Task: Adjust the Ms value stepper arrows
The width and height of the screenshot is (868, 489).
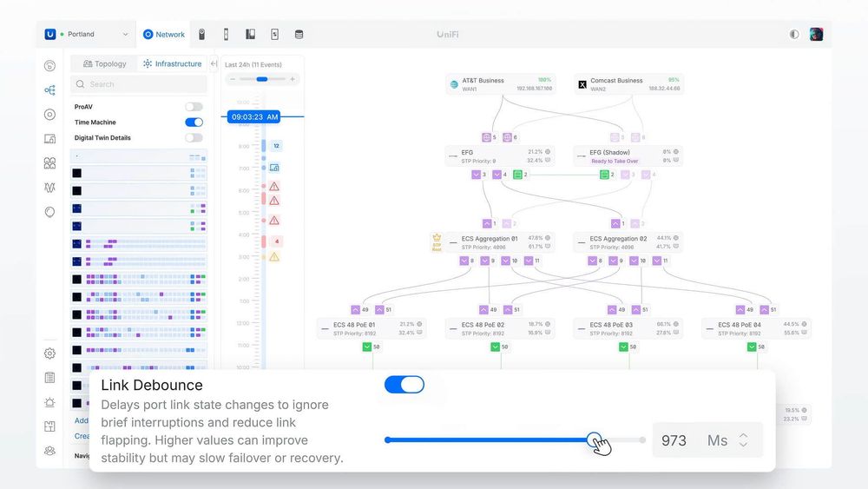Action: 744,440
